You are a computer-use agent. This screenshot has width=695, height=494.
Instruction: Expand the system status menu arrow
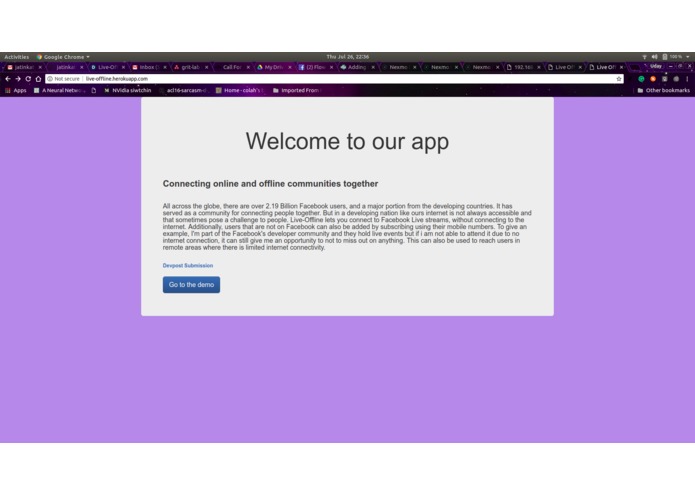(x=687, y=57)
